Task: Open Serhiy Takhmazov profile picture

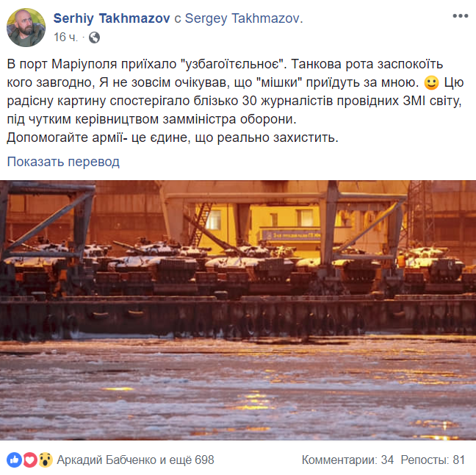Action: (26, 27)
